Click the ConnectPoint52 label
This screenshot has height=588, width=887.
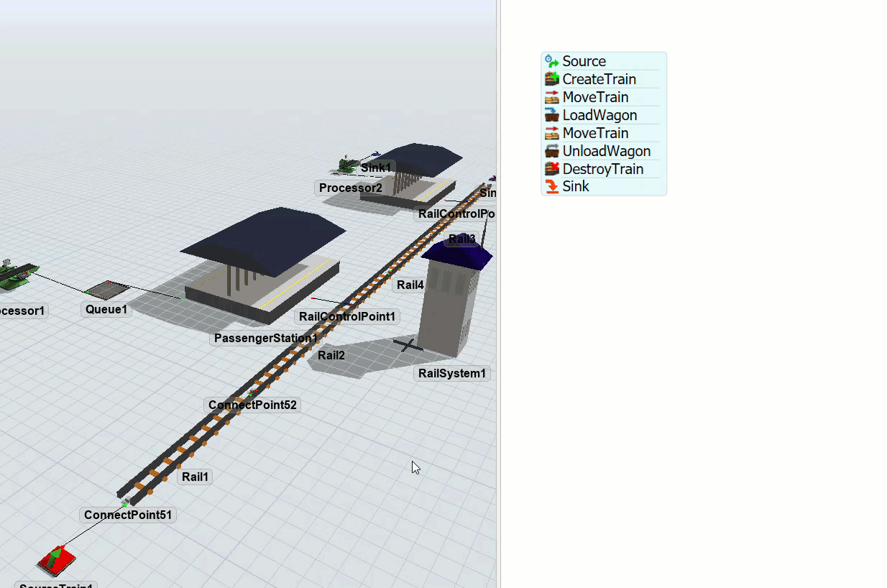(x=252, y=405)
